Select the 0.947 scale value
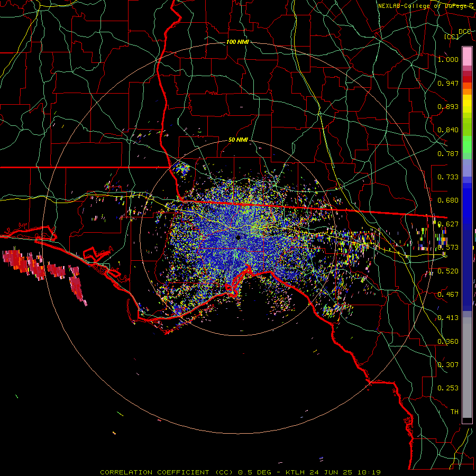This screenshot has height=476, width=476. pyautogui.click(x=448, y=83)
